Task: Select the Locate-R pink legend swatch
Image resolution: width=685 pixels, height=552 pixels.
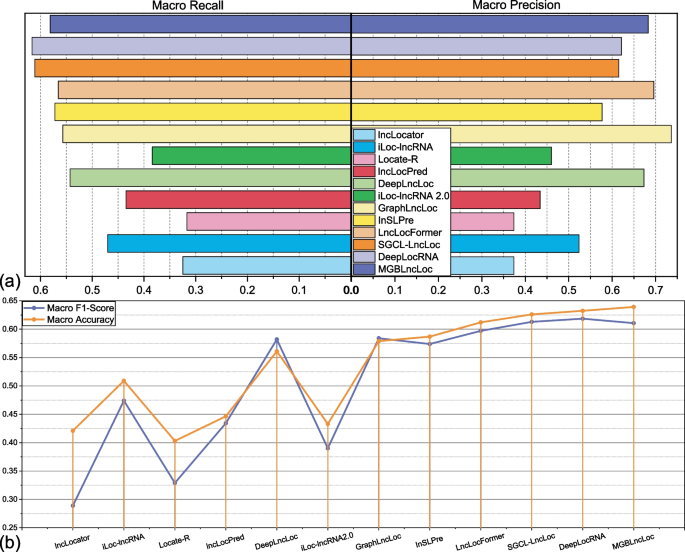Action: click(x=364, y=159)
